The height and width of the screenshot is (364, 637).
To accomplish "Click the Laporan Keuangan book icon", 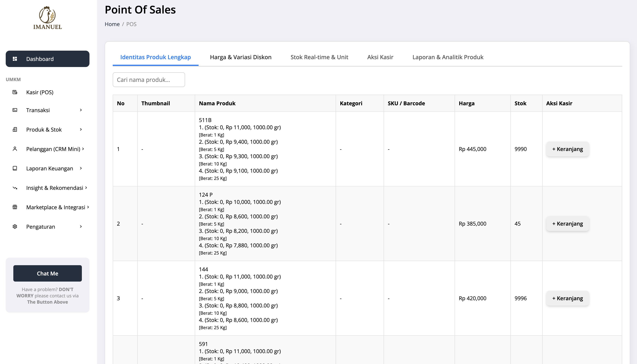I will point(15,168).
